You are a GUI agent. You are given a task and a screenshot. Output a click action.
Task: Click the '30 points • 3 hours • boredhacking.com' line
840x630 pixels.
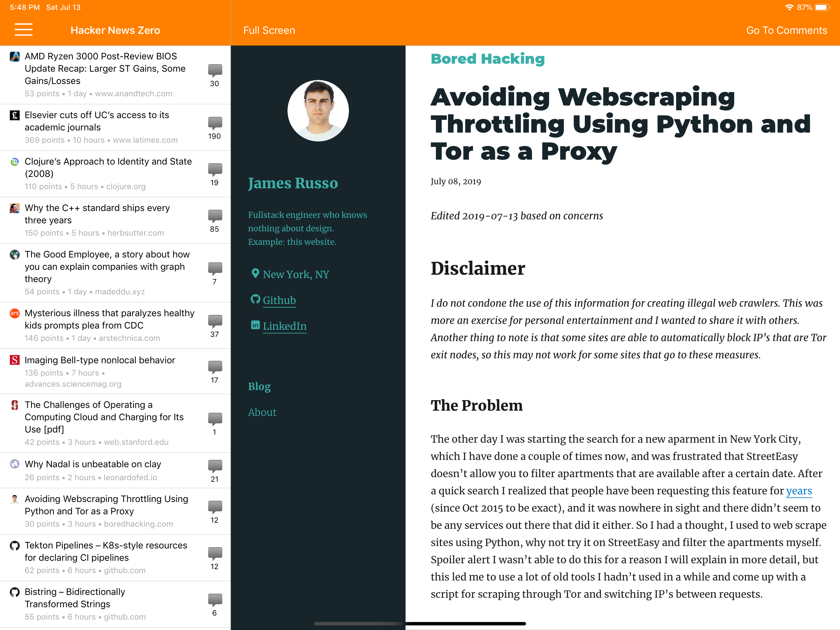coord(99,524)
